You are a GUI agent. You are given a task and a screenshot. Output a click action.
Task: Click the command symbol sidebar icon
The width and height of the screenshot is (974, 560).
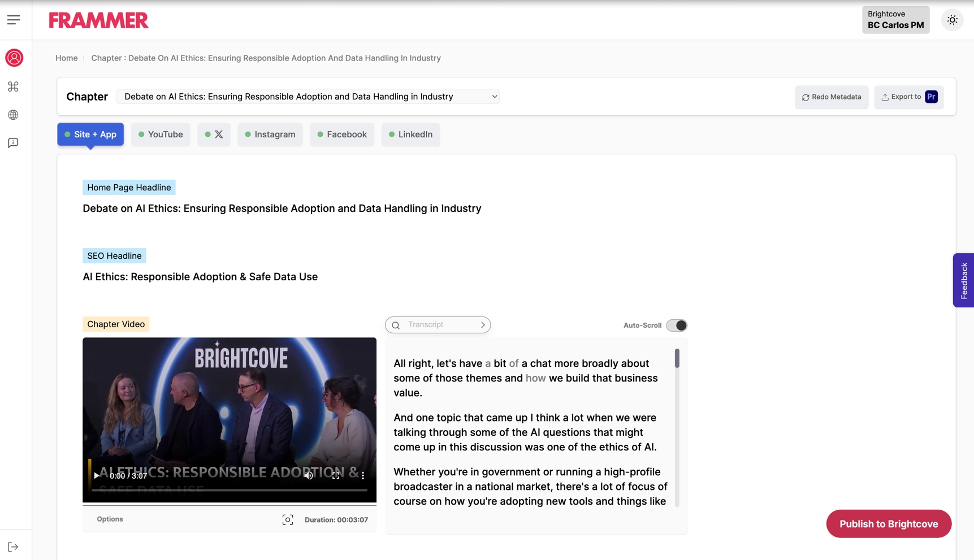(14, 86)
